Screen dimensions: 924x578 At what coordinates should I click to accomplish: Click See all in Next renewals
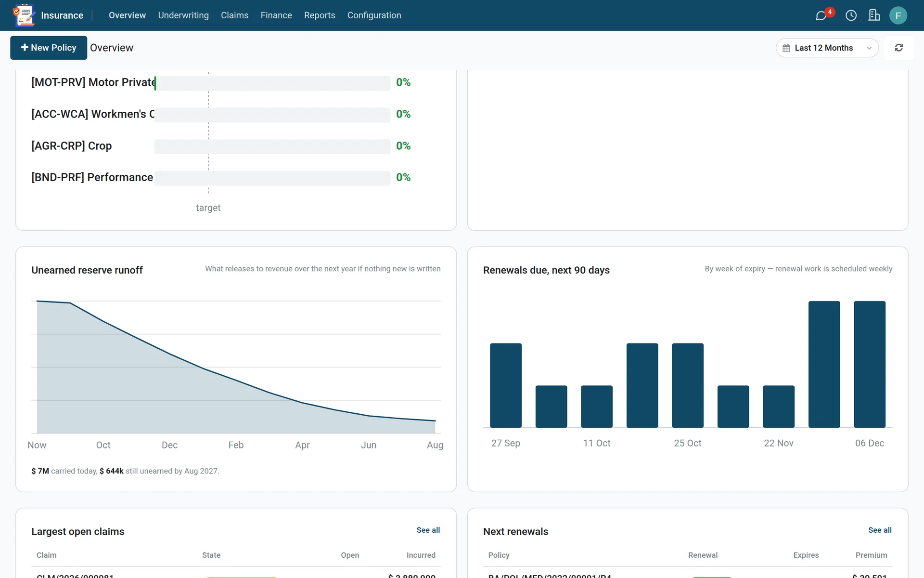click(x=880, y=530)
